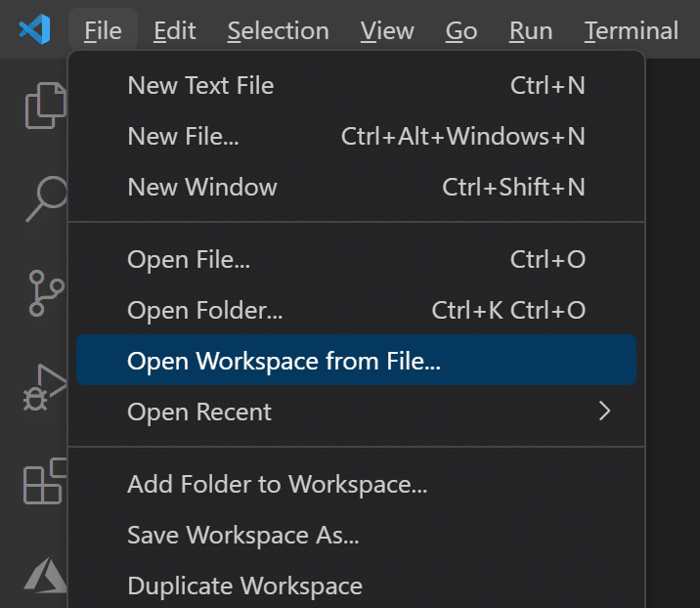
Task: Select Add Folder to Workspace...
Action: coord(278,484)
